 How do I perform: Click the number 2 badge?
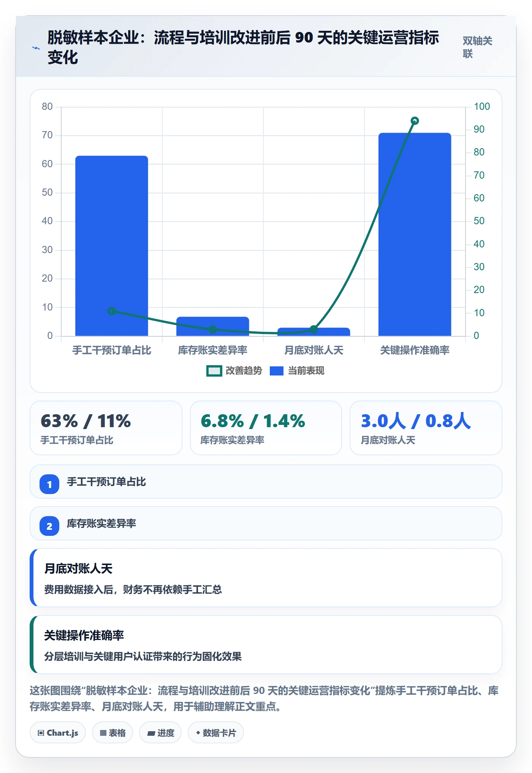coord(49,526)
